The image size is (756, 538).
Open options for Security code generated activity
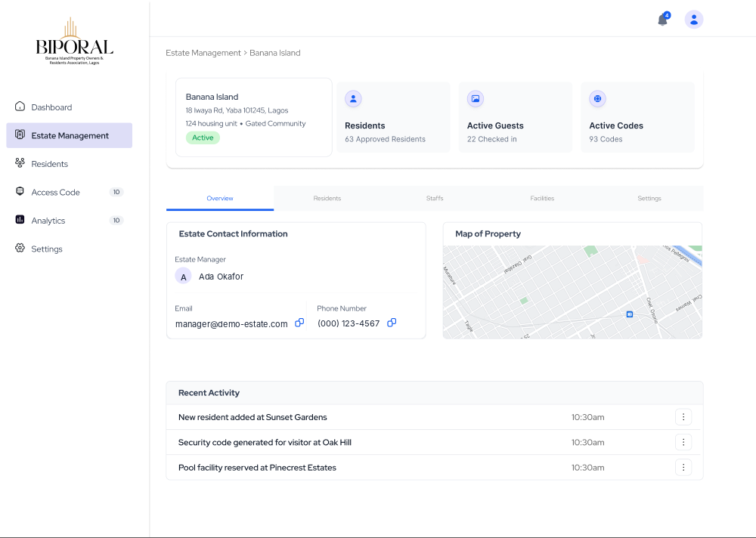tap(683, 442)
